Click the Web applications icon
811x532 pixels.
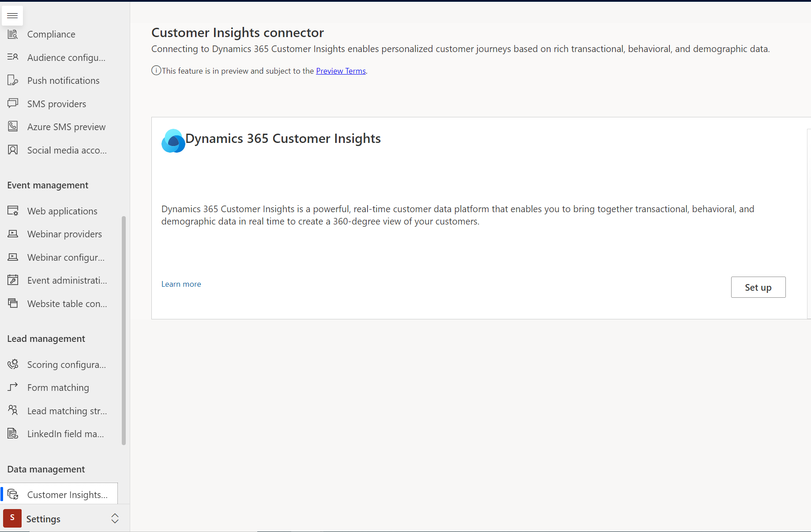point(13,211)
